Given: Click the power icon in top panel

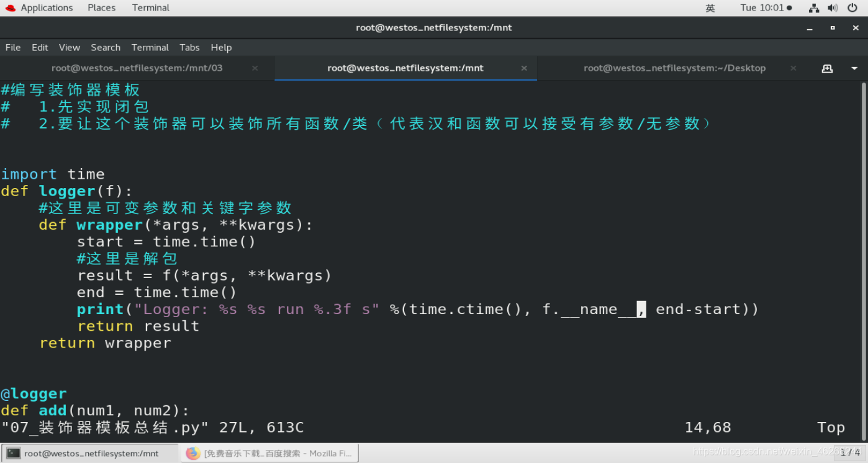Looking at the screenshot, I should point(852,8).
